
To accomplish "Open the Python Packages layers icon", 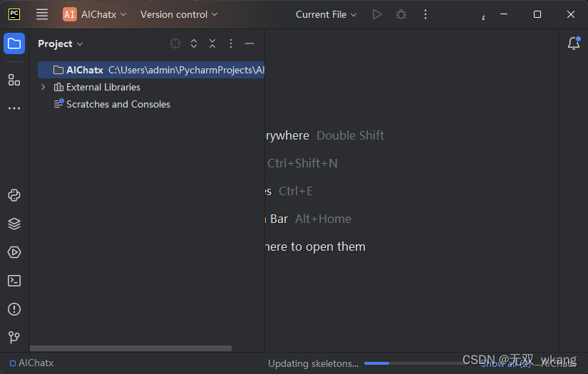I will (14, 224).
